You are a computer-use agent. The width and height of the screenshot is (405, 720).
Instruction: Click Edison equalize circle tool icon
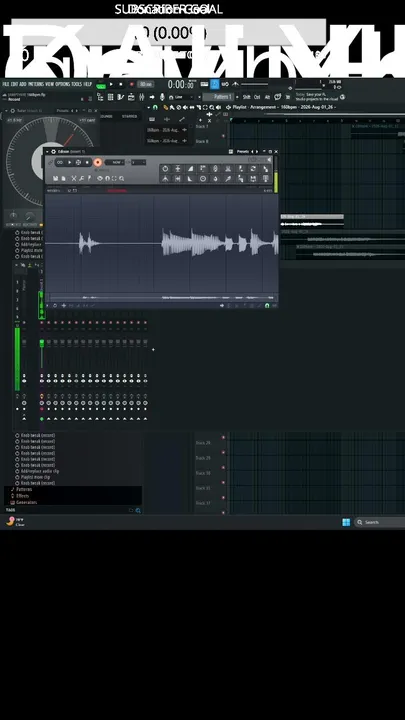(202, 179)
